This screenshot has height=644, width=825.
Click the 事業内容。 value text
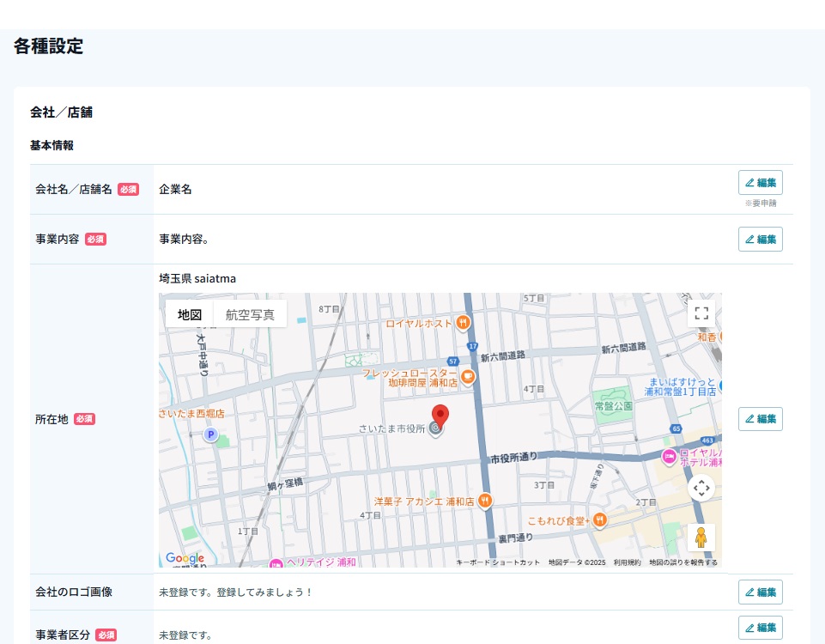pos(185,240)
